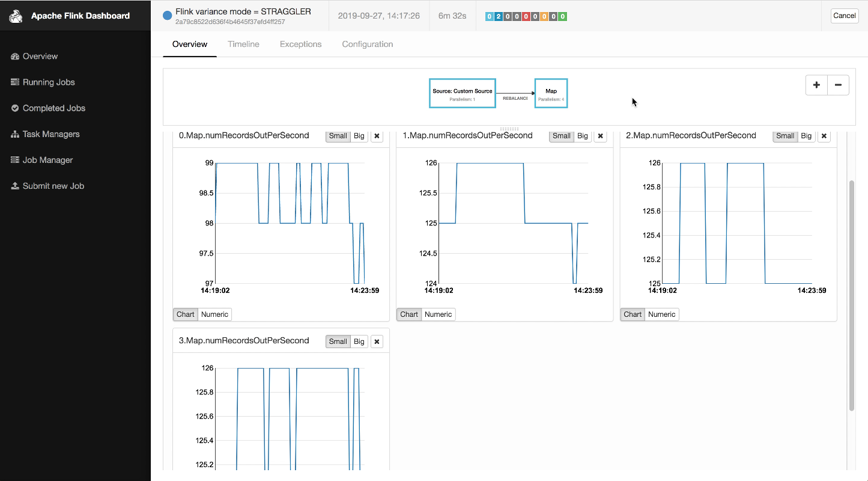The height and width of the screenshot is (481, 868).
Task: Click the Job Manager server icon
Action: tap(15, 160)
